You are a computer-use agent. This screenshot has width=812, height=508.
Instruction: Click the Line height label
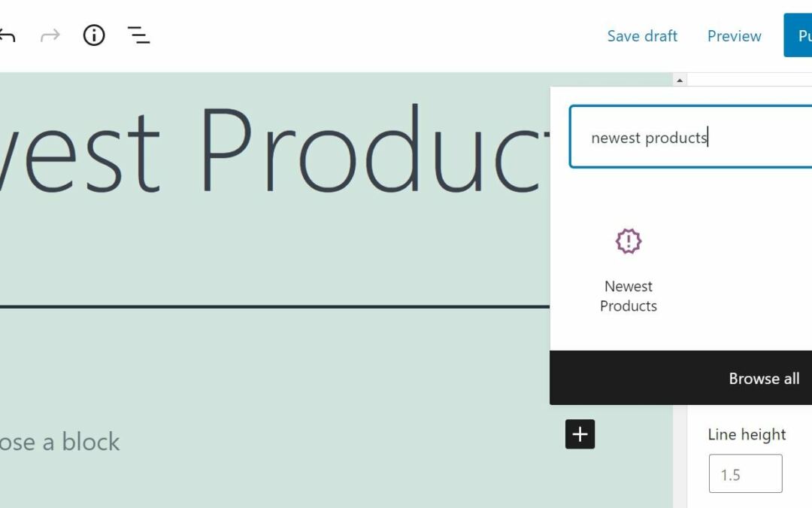[x=747, y=434]
